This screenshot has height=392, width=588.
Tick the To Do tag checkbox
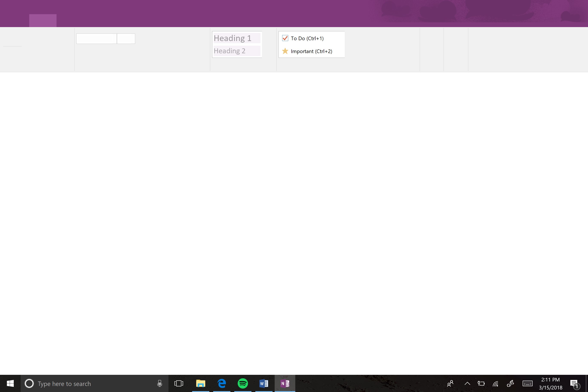(285, 38)
